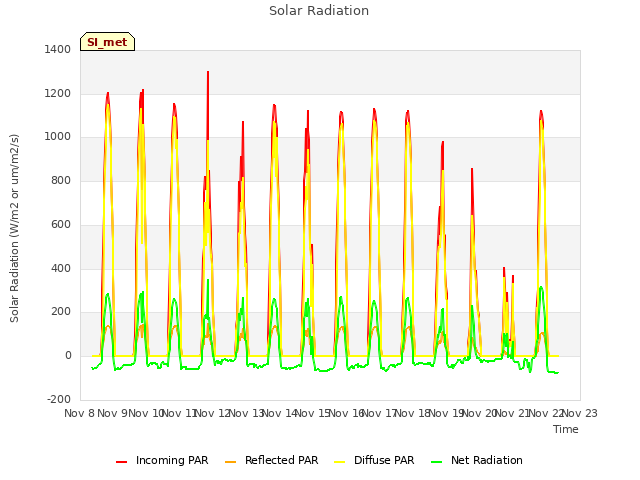Click the Reflected PAR legend label
The image size is (640, 480).
(x=281, y=460)
